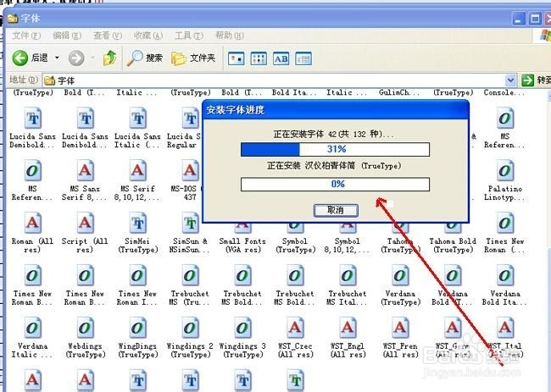551x392 pixels.
Task: Click the 安装字体进度 dialog title bar
Action: pyautogui.click(x=336, y=110)
